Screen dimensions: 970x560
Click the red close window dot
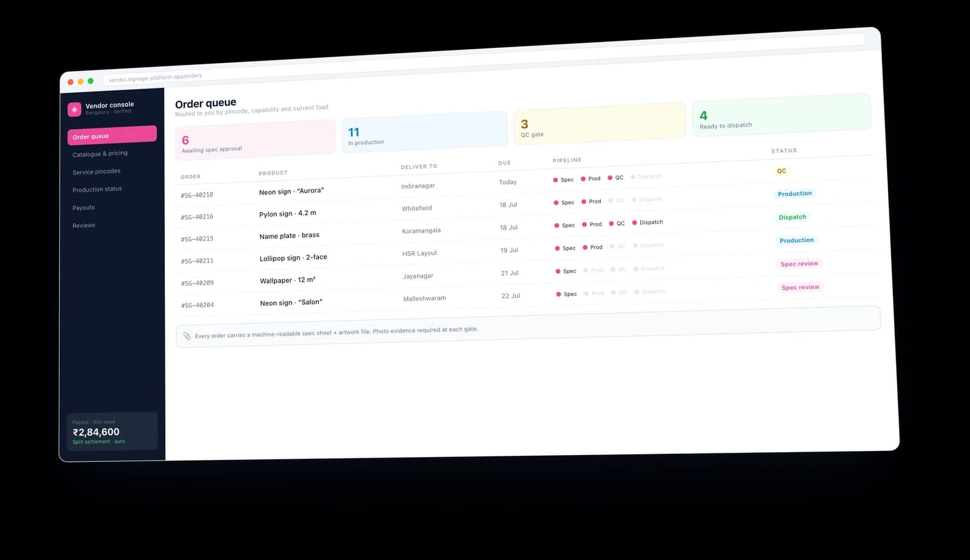tap(70, 82)
